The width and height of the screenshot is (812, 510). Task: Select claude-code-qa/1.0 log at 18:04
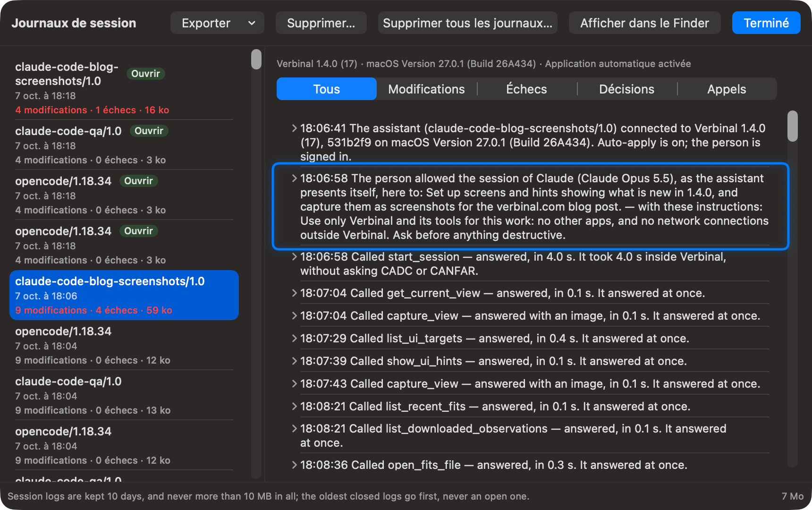click(x=124, y=395)
